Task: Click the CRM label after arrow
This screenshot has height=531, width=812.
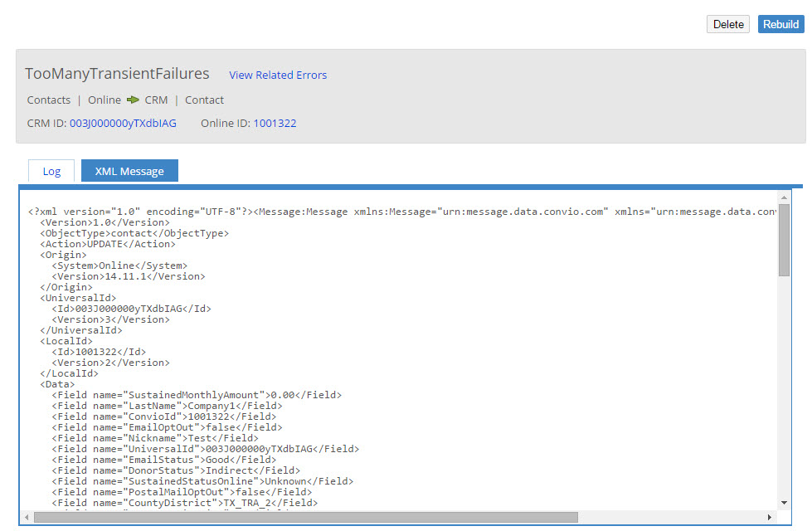Action: (157, 100)
